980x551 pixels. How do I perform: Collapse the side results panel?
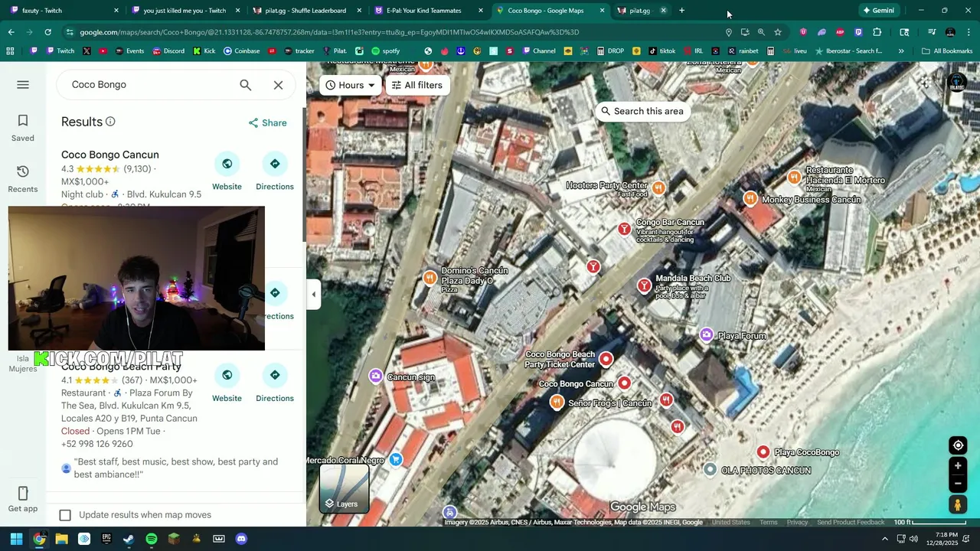[313, 294]
